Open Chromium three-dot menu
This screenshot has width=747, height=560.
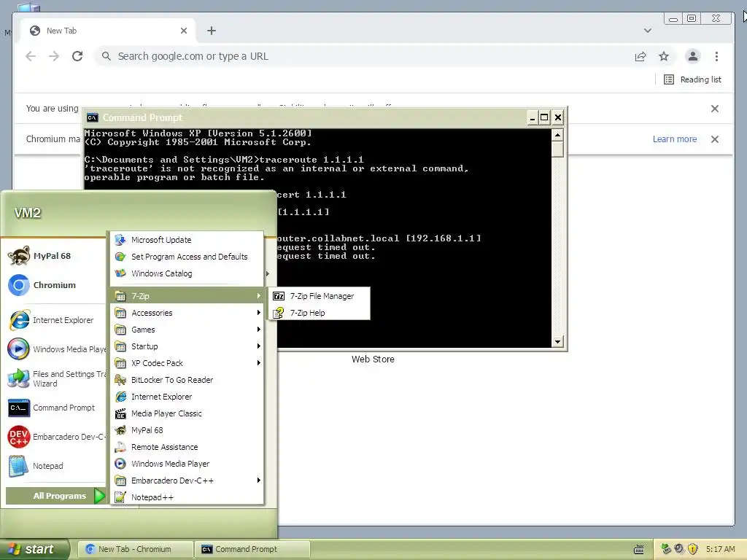point(716,56)
